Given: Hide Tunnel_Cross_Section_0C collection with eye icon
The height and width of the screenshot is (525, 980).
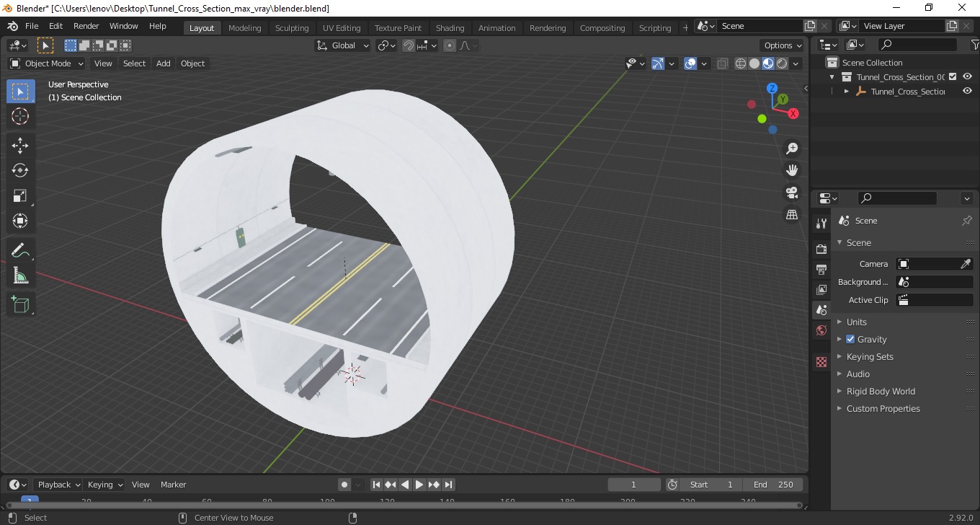Looking at the screenshot, I should click(x=967, y=76).
